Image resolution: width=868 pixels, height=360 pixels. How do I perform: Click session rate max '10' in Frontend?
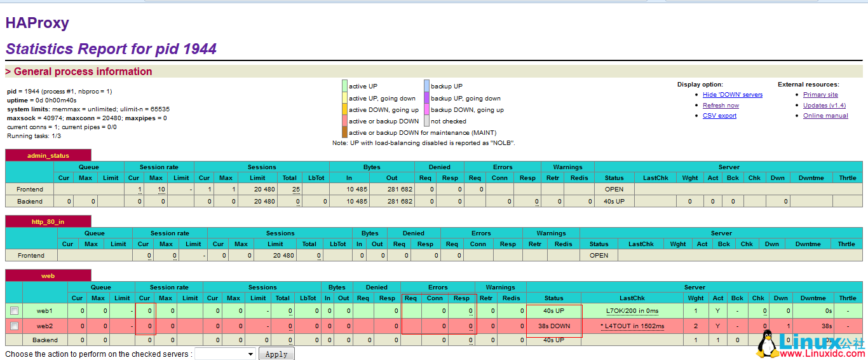pyautogui.click(x=161, y=190)
